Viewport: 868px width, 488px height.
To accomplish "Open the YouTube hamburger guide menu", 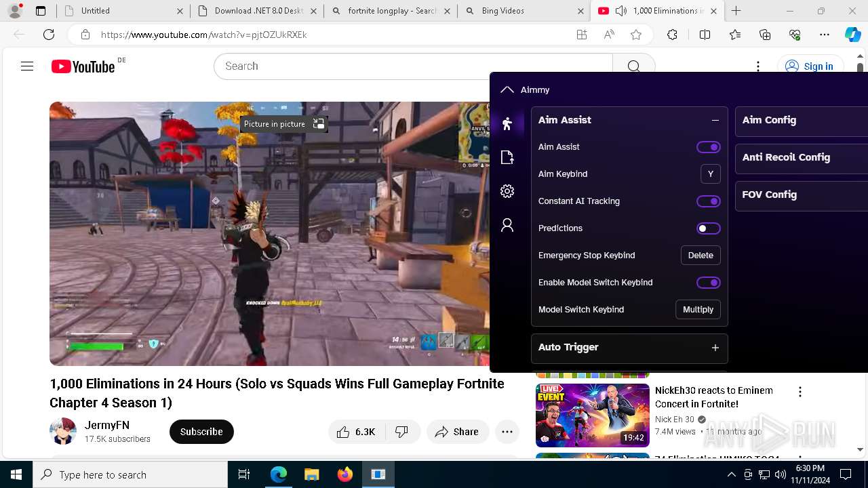I will click(x=27, y=66).
